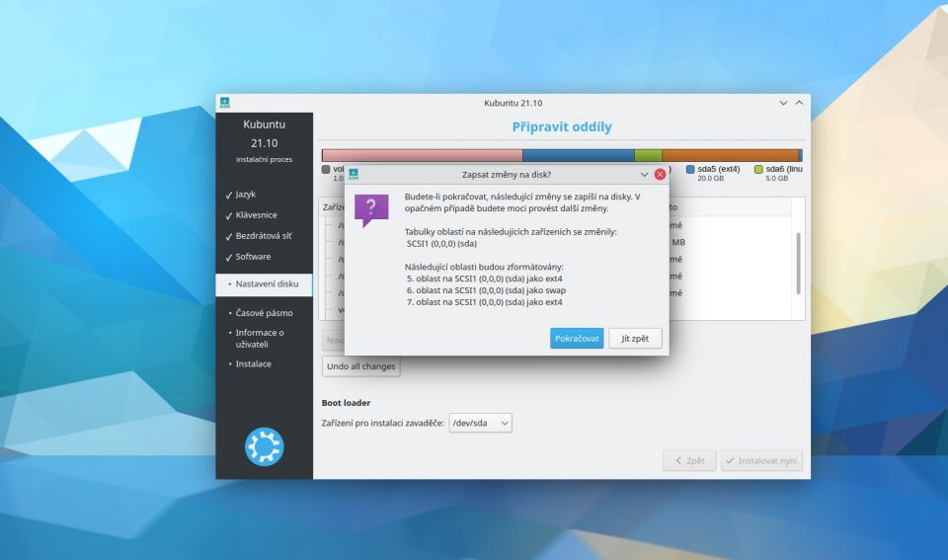Image resolution: width=948 pixels, height=560 pixels.
Task: Open the boot loader device /dev/sda dropdown
Action: (480, 423)
